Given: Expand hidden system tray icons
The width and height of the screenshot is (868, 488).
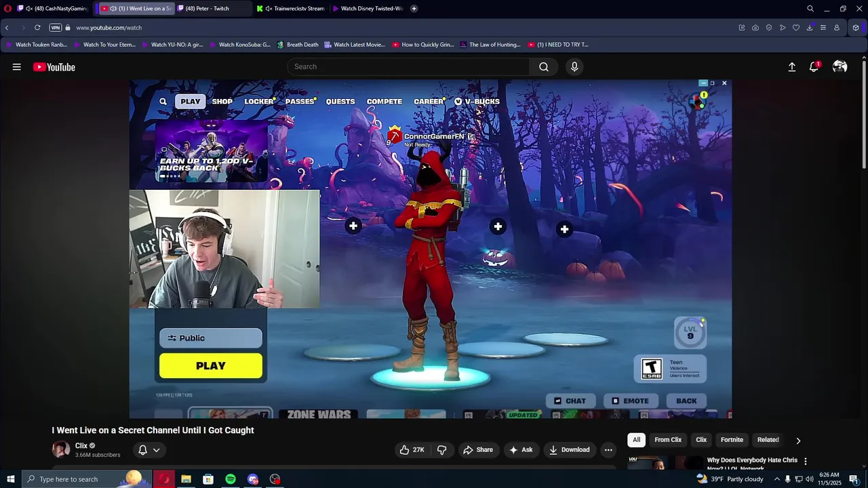Looking at the screenshot, I should click(777, 479).
